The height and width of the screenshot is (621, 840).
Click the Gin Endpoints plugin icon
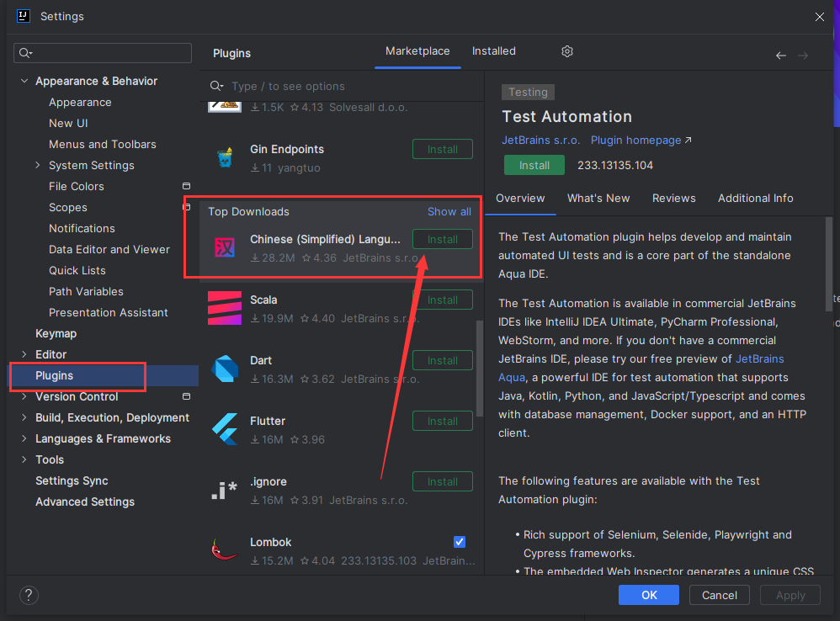coord(224,157)
